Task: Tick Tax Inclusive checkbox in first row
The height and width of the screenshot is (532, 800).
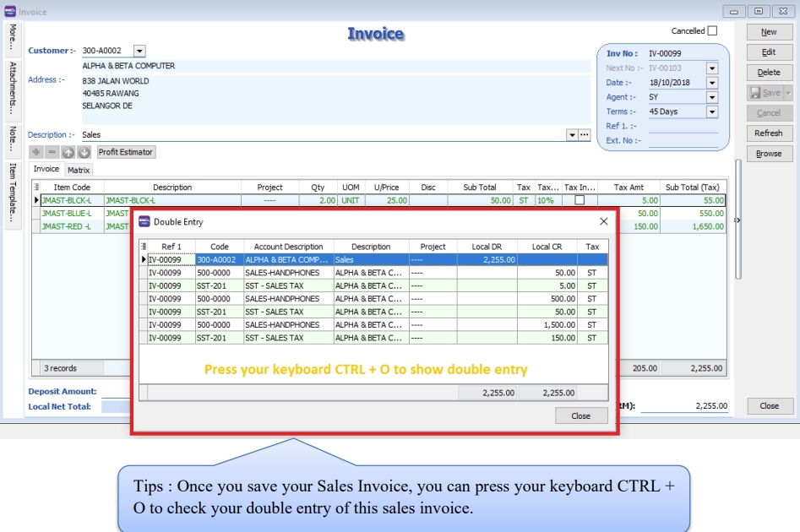Action: (580, 201)
